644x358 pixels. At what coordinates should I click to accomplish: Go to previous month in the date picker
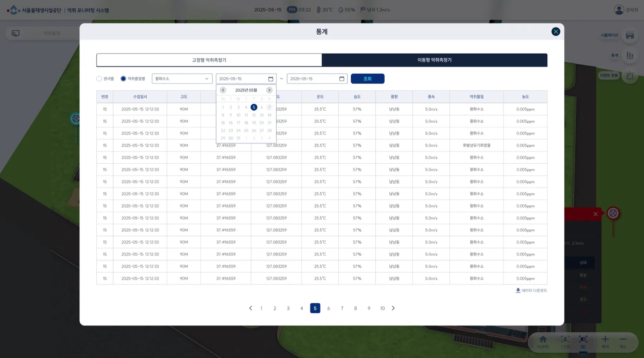pos(223,90)
